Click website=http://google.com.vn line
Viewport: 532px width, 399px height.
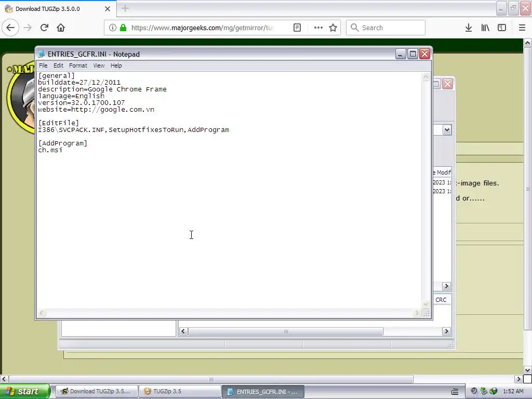click(96, 110)
